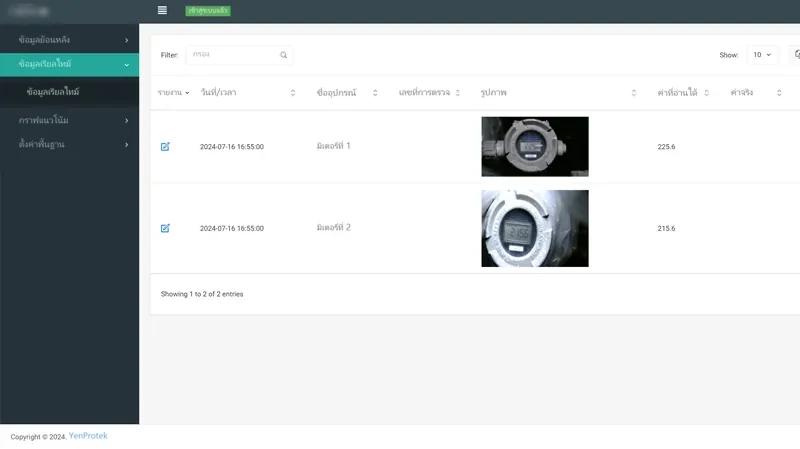Viewport: 800px width, 449px height.
Task: Click the search magnifier in the Filter box
Action: point(284,55)
